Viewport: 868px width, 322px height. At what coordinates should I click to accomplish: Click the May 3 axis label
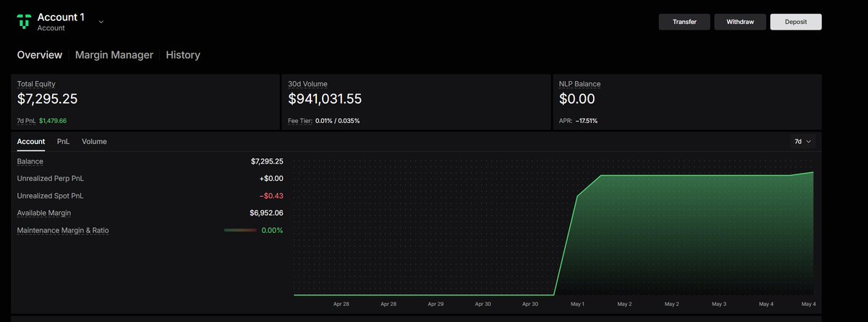click(719, 305)
